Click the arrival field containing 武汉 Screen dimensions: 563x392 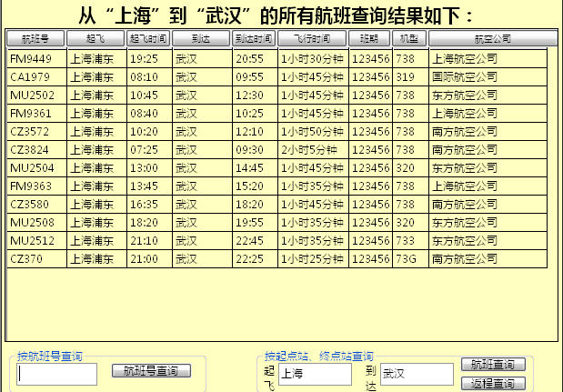coord(417,374)
